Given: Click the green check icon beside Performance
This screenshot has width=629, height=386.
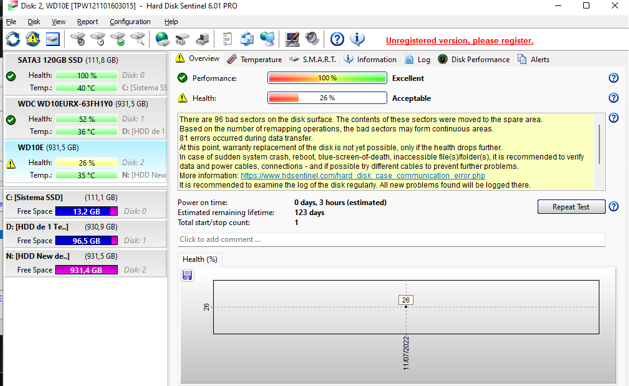Looking at the screenshot, I should (183, 78).
